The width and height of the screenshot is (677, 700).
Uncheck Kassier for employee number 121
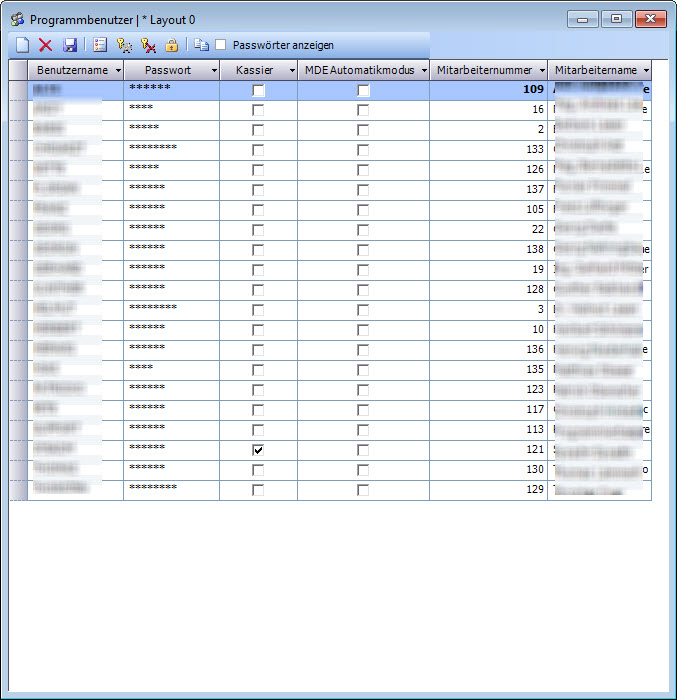click(258, 450)
